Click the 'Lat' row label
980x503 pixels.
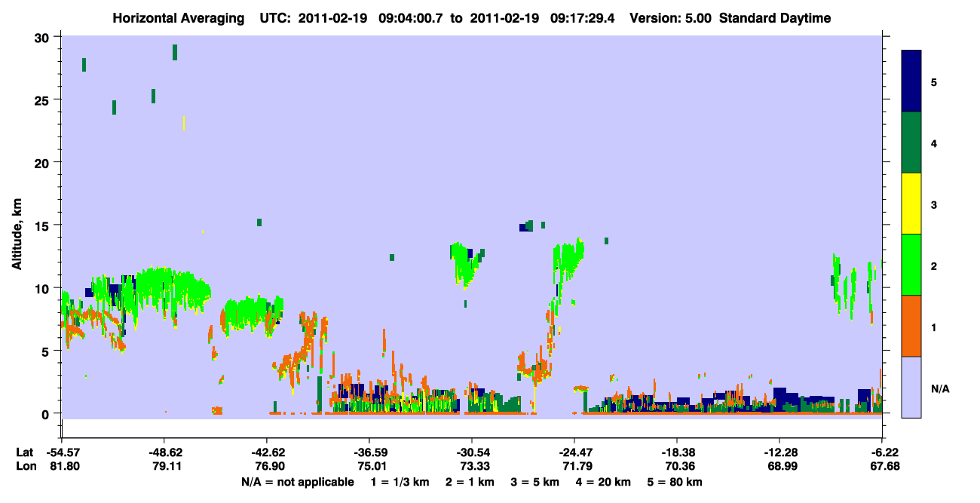(x=25, y=452)
